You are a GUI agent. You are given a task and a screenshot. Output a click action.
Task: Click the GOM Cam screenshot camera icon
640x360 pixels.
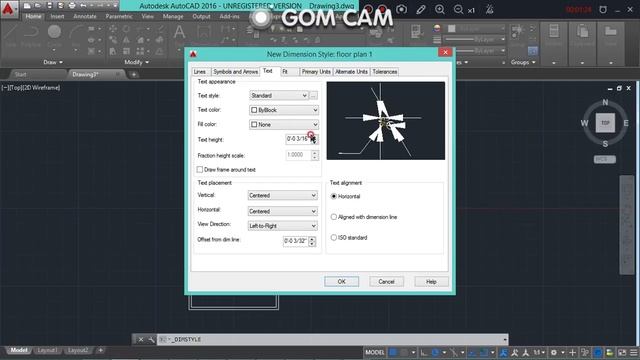coord(402,9)
